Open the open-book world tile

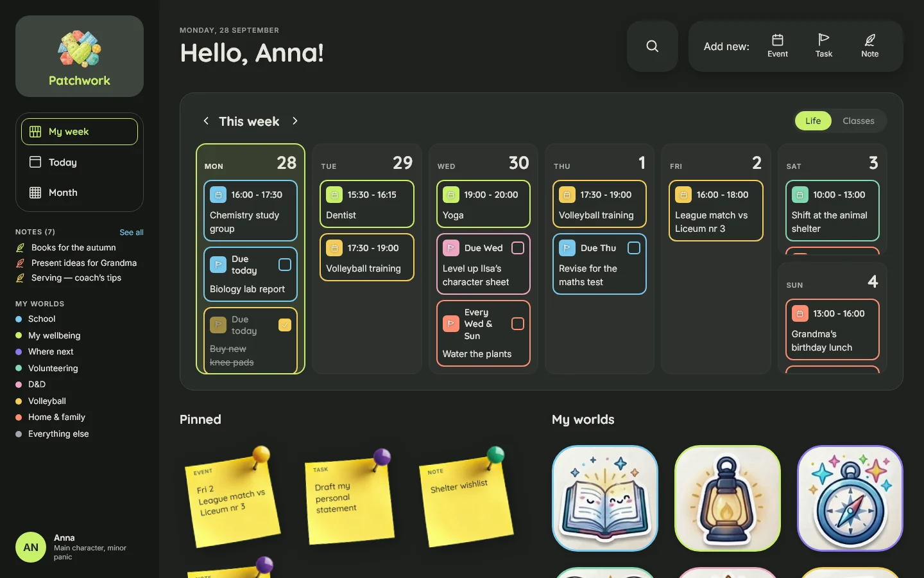[x=605, y=498]
